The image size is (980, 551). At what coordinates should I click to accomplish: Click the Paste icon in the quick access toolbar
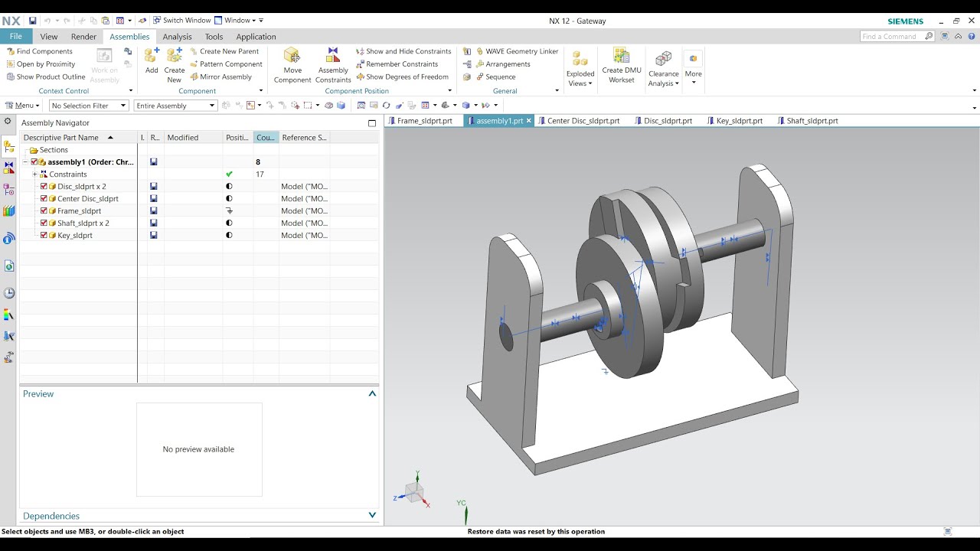[106, 21]
